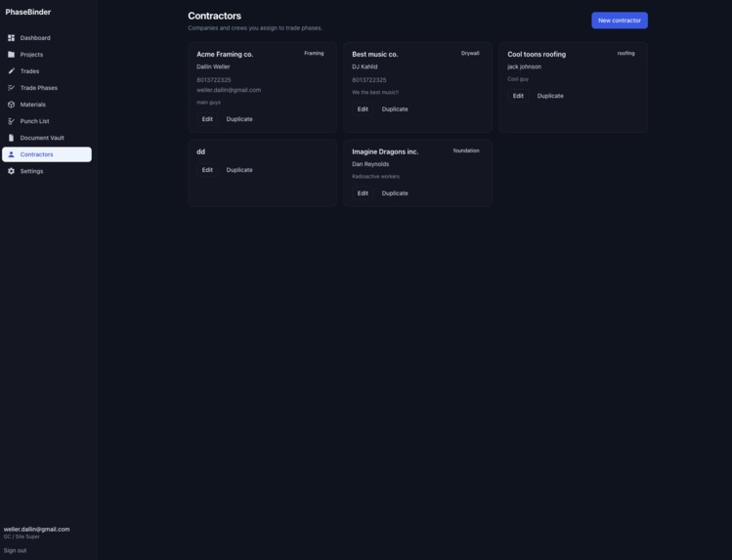The height and width of the screenshot is (560, 732).
Task: Open the Trades section label
Action: pyautogui.click(x=29, y=71)
